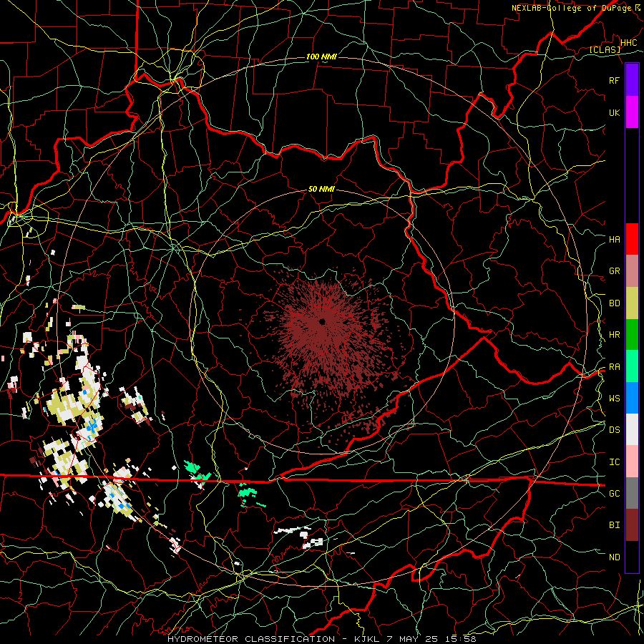The height and width of the screenshot is (644, 644).
Task: Choose the bright green RA legend swatch
Action: (x=632, y=366)
